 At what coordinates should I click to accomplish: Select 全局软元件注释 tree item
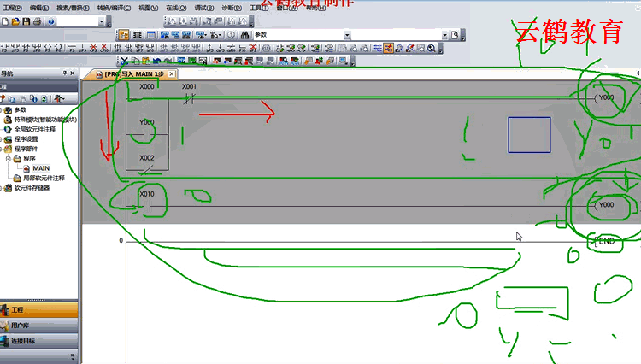pos(35,129)
